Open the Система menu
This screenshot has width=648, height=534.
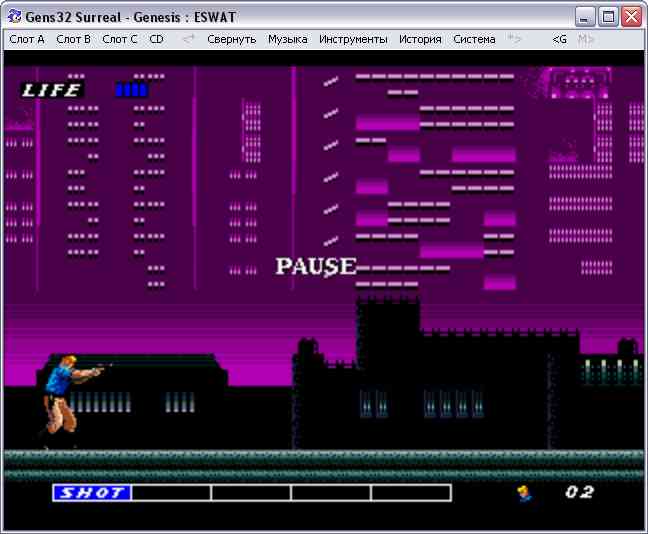474,40
